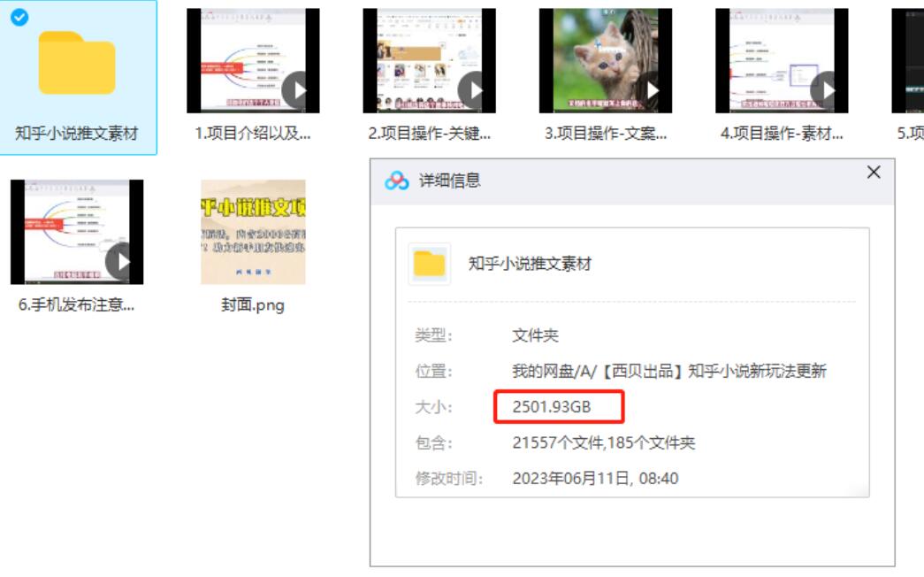Click the 21557个文件,185个文件夹 contents text
The width and height of the screenshot is (924, 577).
(604, 442)
